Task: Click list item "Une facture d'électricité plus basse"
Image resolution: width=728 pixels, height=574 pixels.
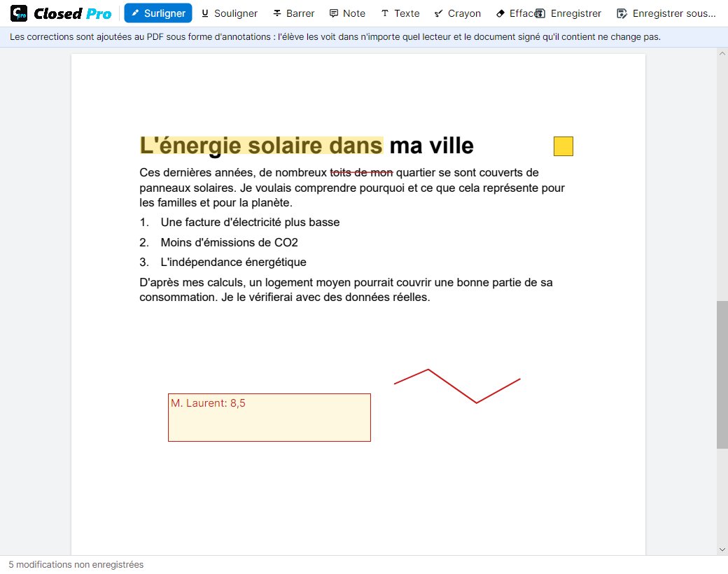Action: click(x=250, y=223)
